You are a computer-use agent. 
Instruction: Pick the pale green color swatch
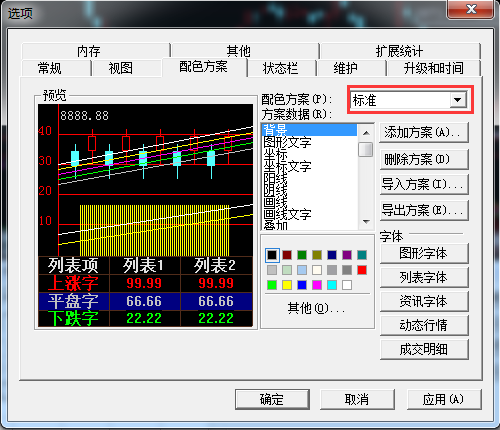[x=287, y=270]
